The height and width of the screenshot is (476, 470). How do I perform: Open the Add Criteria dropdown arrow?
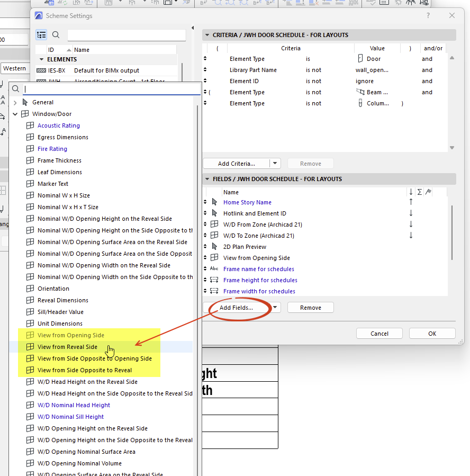275,163
